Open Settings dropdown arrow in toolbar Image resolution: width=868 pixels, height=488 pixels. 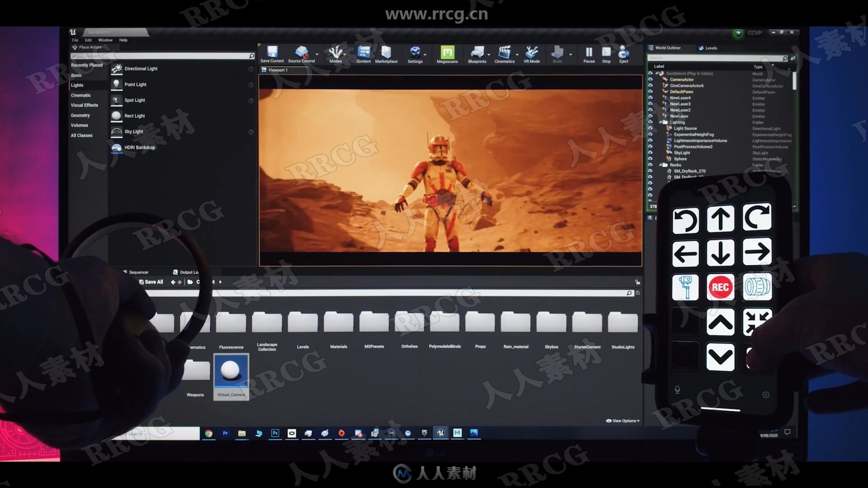tap(425, 55)
